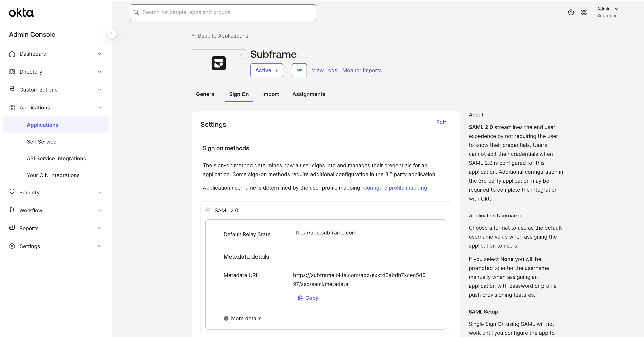
Task: Open the Help question mark icon
Action: point(571,12)
